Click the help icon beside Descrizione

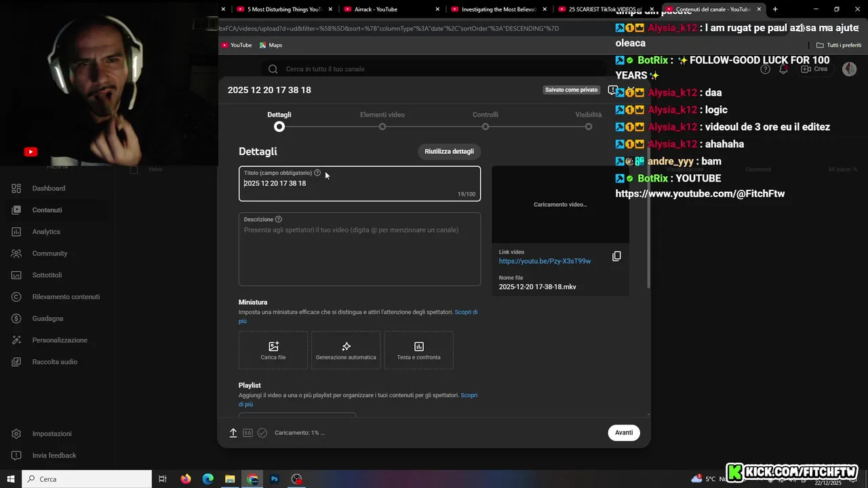tap(279, 220)
